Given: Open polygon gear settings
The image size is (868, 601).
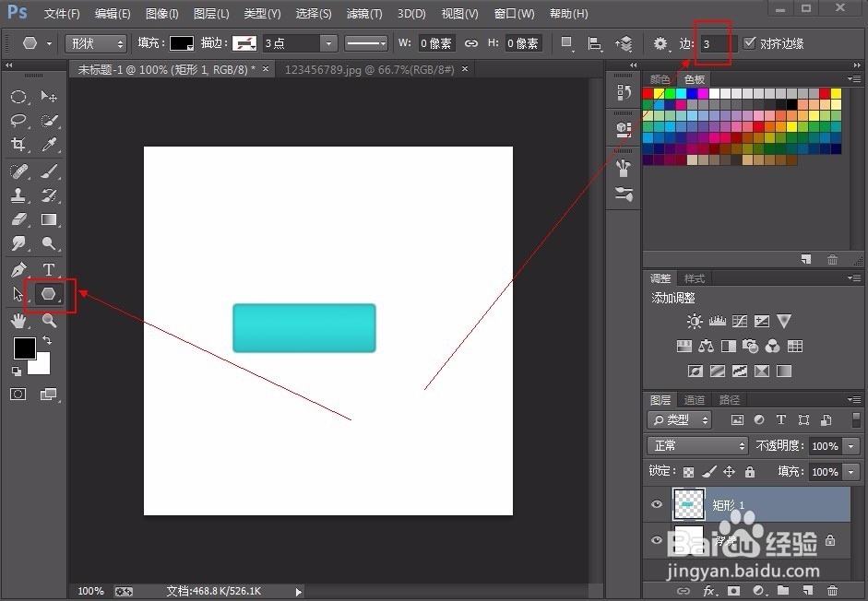Looking at the screenshot, I should (660, 43).
